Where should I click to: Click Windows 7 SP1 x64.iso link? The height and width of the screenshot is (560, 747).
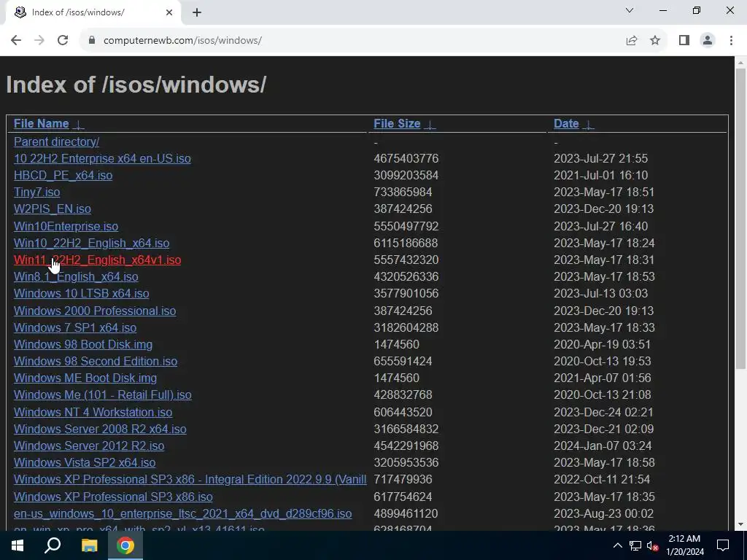(x=75, y=327)
